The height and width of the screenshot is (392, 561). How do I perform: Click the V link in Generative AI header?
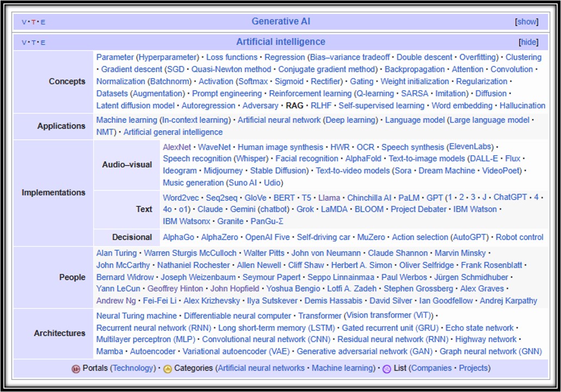[24, 22]
